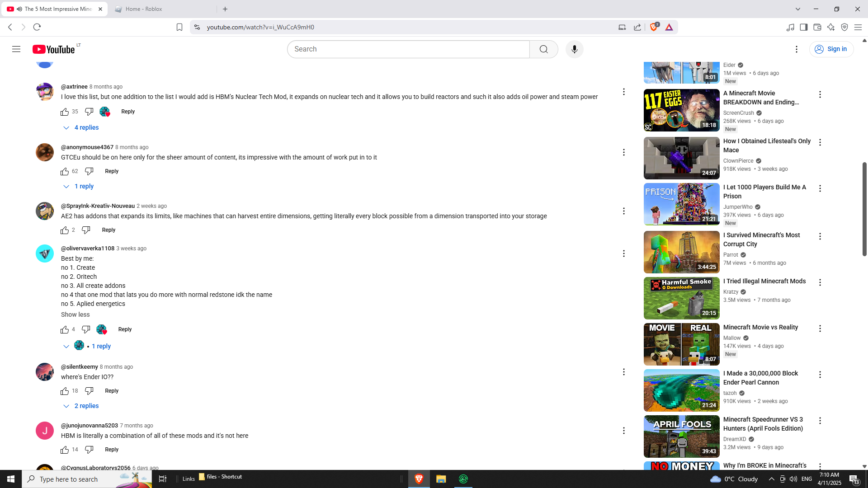Open the YouTube hamburger guide menu
This screenshot has width=868, height=488.
click(16, 49)
